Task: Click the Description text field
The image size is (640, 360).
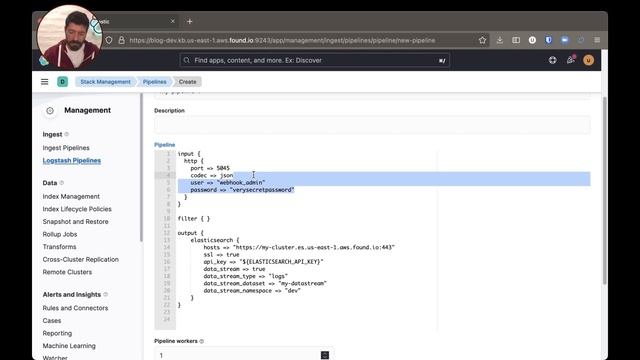Action: [372, 124]
